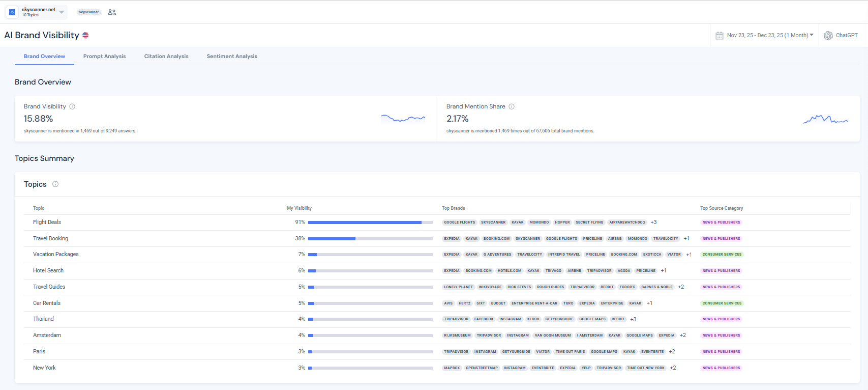
Task: Open the competitors people icon
Action: coord(112,12)
